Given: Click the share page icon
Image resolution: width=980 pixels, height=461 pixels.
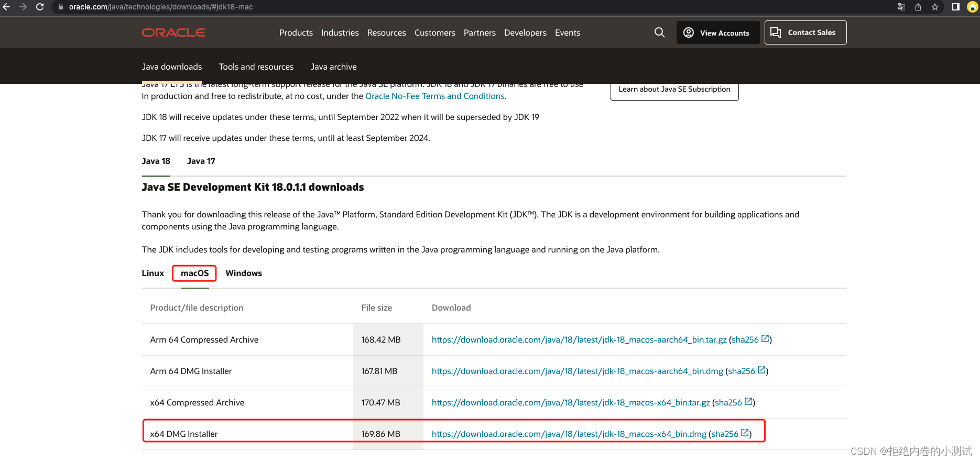Looking at the screenshot, I should [918, 7].
